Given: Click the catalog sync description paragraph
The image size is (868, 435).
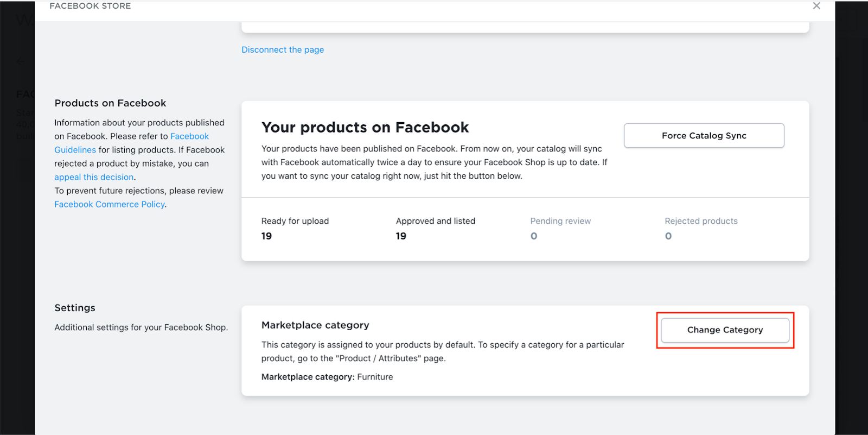Looking at the screenshot, I should tap(434, 162).
